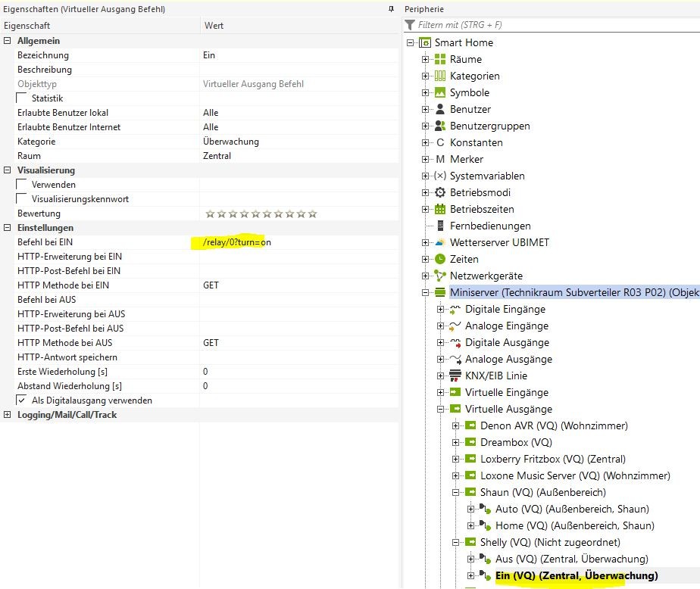Uncheck Als Digitalausgang verwenden
The height and width of the screenshot is (589, 700).
coord(21,400)
